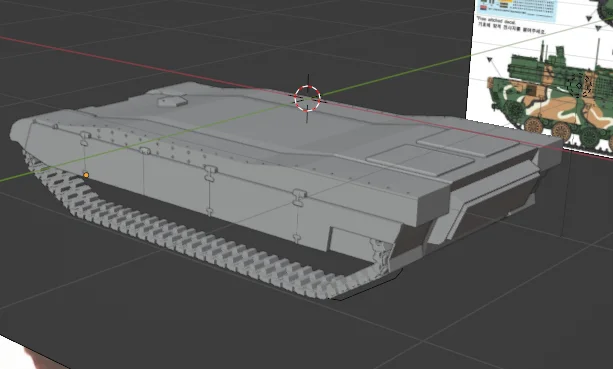Select the camouflage tank reference image

pyautogui.click(x=540, y=77)
